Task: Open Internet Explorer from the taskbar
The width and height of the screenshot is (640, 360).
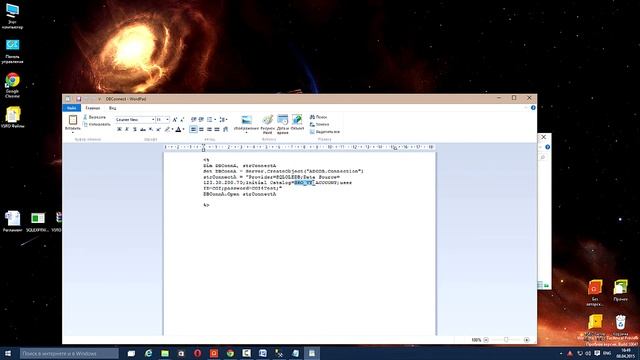Action: click(148, 353)
